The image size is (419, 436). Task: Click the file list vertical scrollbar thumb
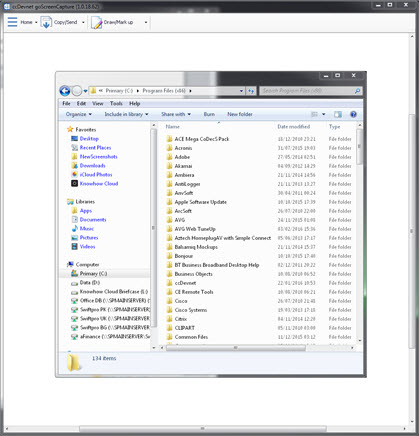click(x=359, y=147)
